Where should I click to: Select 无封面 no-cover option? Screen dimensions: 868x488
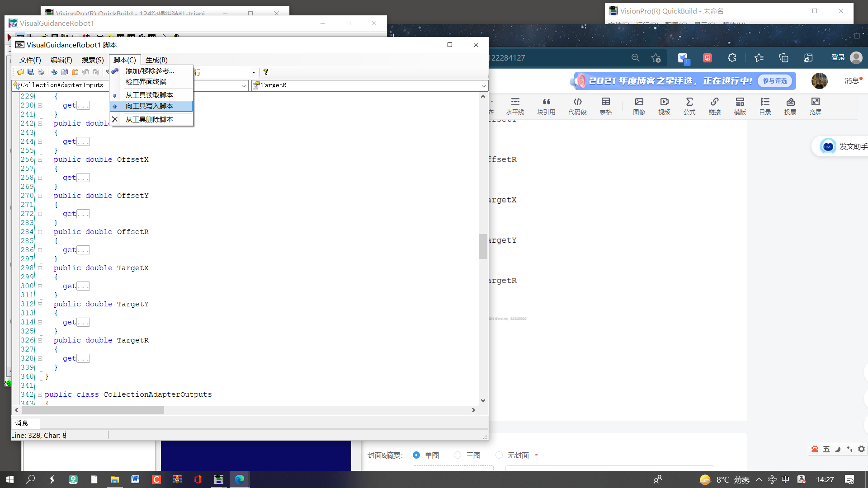click(x=499, y=455)
